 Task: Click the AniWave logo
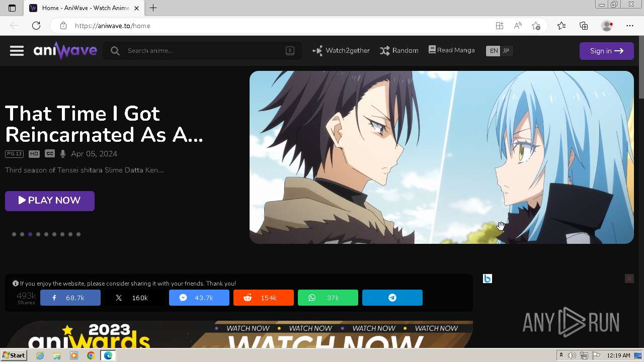tap(65, 50)
